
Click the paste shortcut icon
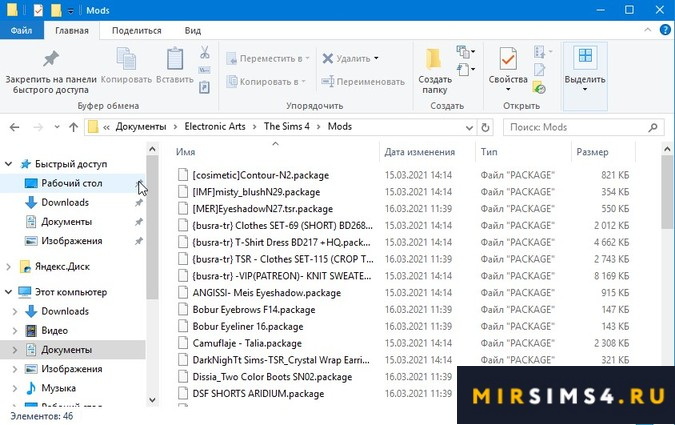coord(204,87)
